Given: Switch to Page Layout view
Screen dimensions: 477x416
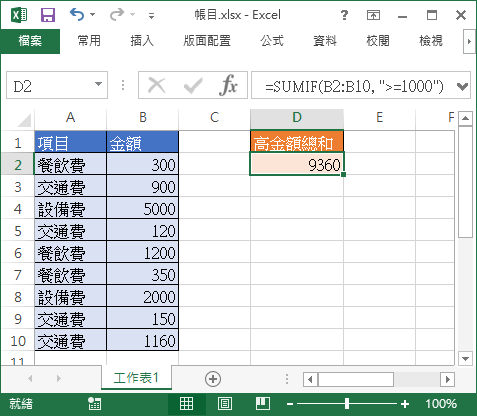Looking at the screenshot, I should [x=225, y=404].
